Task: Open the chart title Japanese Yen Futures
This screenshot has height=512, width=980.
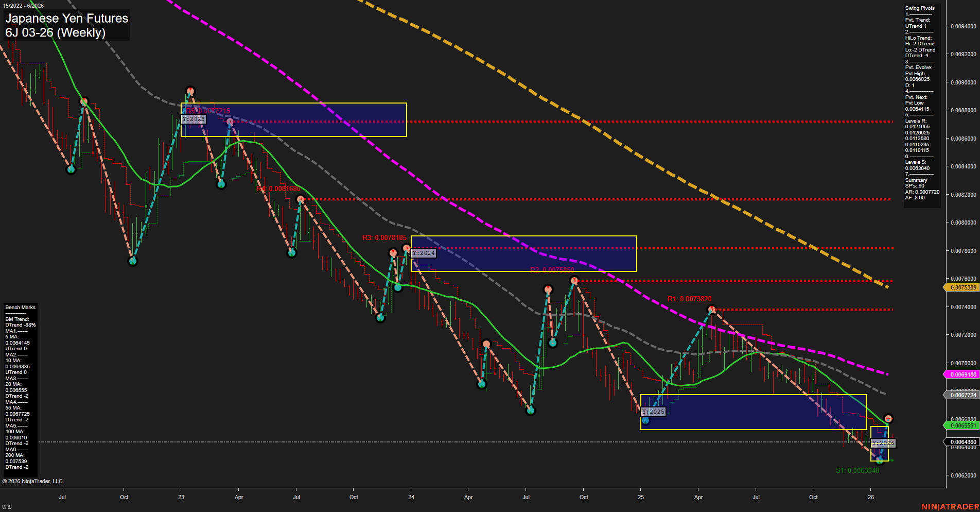Action: 66,19
